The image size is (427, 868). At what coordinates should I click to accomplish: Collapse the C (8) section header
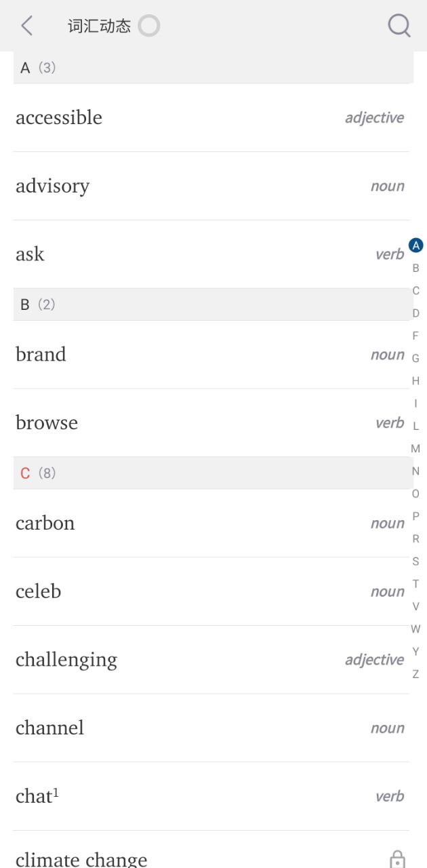[x=213, y=473]
